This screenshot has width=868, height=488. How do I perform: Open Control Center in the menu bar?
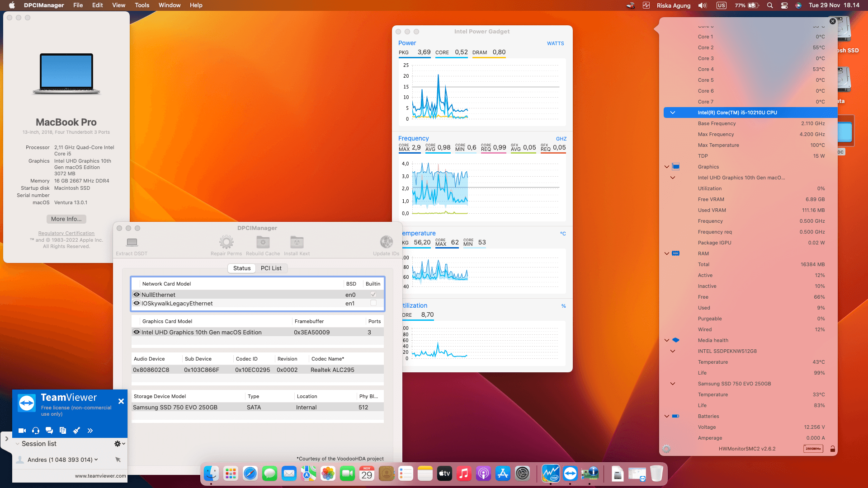(784, 5)
